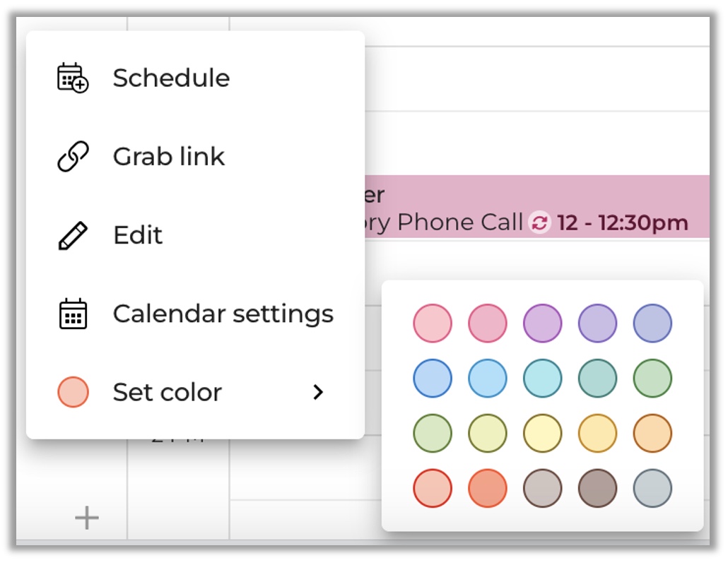Pick the light pink swatch in top row

[433, 323]
